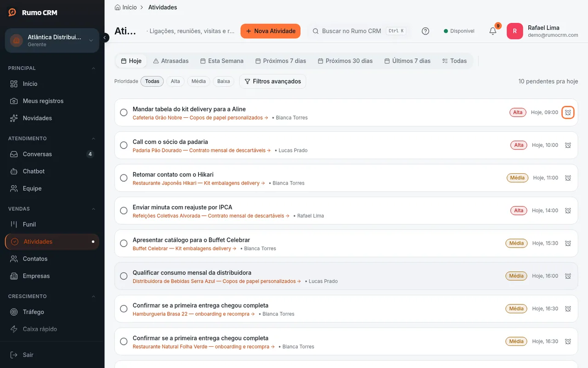Screen dimensions: 588x368
Task: Open Caixa rápido in the sidebar
Action: coord(52,329)
